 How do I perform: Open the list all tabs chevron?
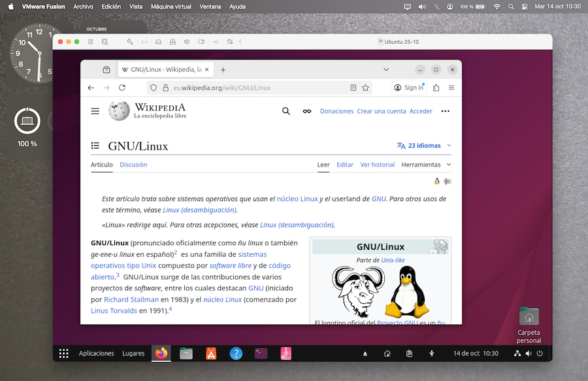(386, 69)
